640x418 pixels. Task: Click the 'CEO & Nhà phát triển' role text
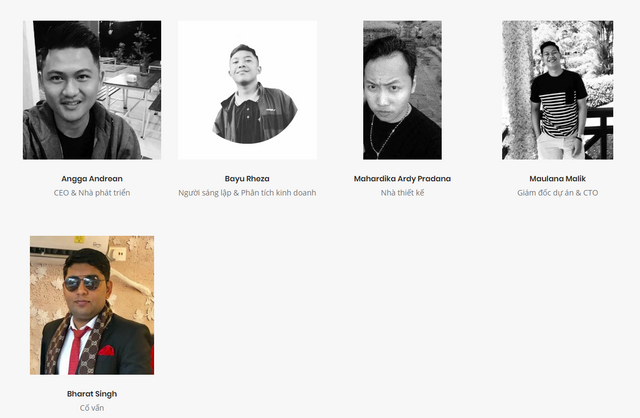(92, 193)
